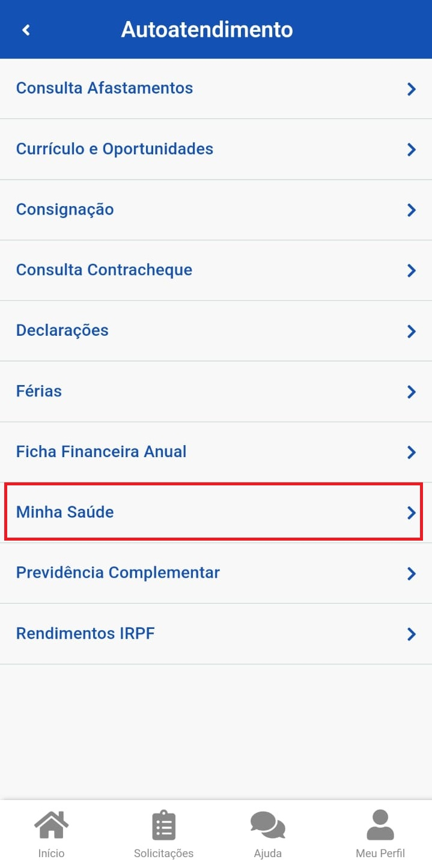Tap the Rendimentos IRPF text
Viewport: 432px width, 868px height.
coord(85,634)
